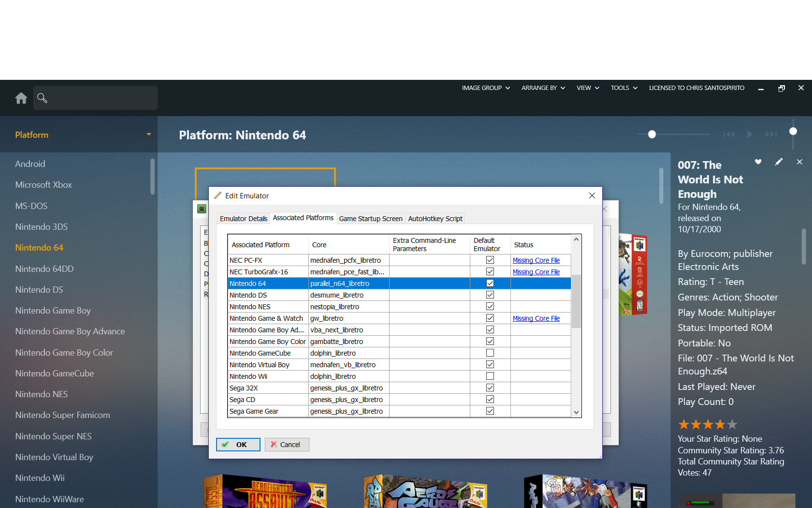Click the green check icon on OK
This screenshot has height=508, width=812.
point(225,444)
